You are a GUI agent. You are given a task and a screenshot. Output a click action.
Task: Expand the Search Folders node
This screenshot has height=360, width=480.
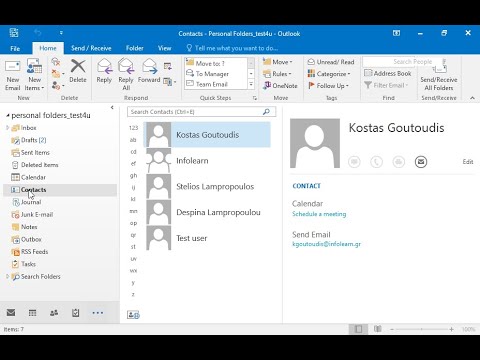pos(7,276)
